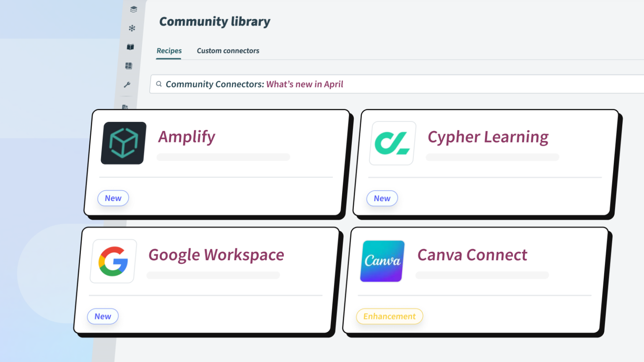Click the open book library icon
Image resolution: width=644 pixels, height=362 pixels.
point(130,47)
